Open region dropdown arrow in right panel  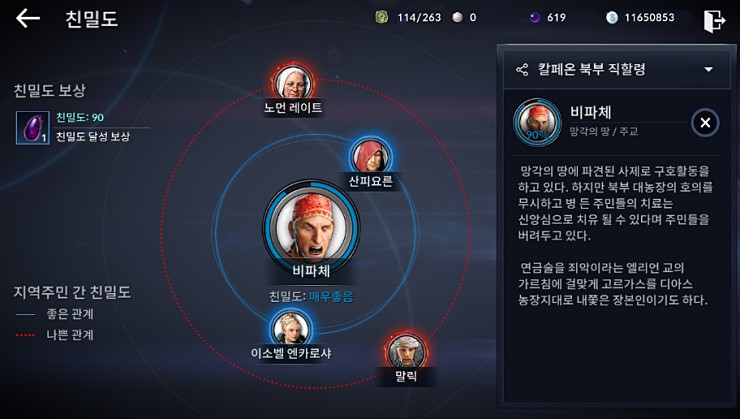(x=708, y=69)
